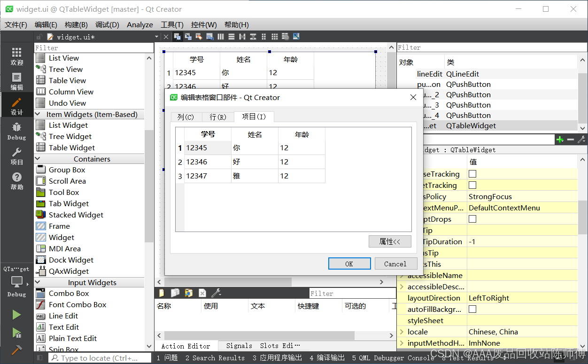Apply horizontal splitter layout icon
Image resolution: width=588 pixels, height=364 pixels.
[242, 37]
